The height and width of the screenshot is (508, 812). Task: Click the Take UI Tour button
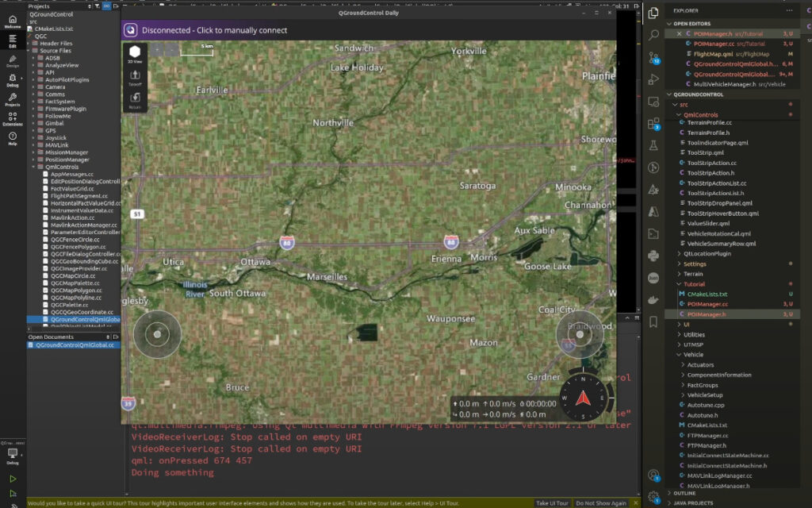(552, 503)
